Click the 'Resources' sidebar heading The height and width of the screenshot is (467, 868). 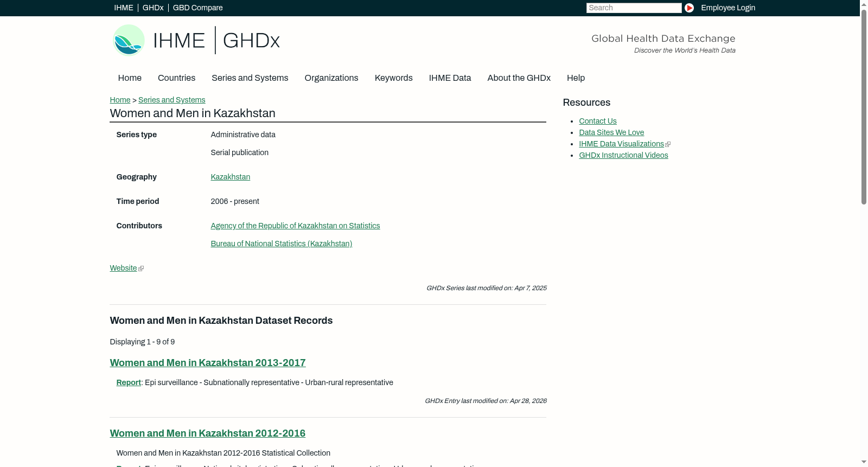click(586, 103)
